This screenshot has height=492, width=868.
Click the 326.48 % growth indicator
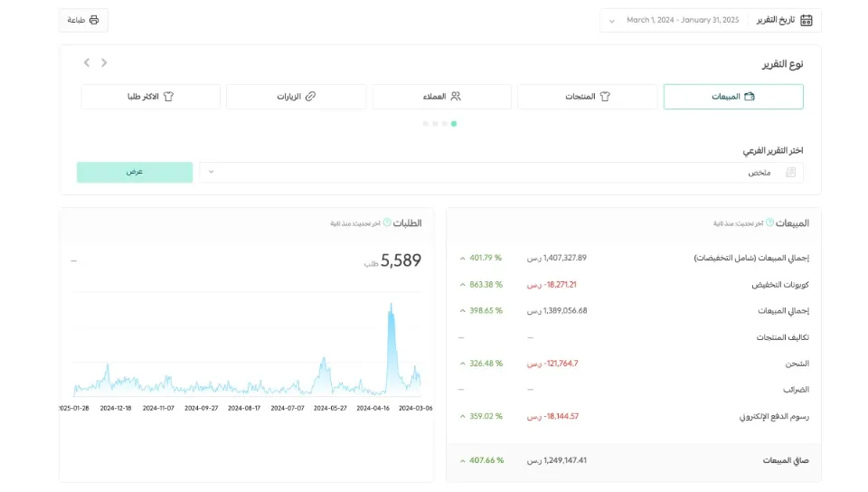(x=481, y=364)
